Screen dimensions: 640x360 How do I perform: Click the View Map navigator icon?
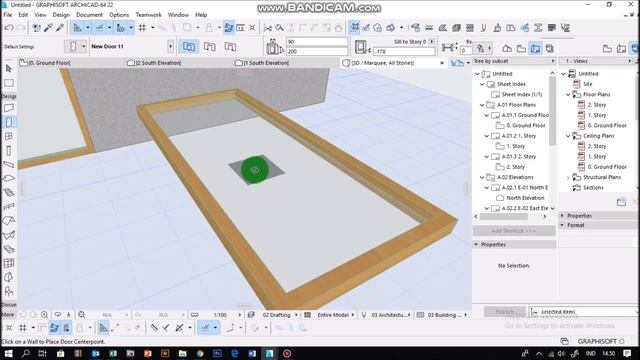[521, 49]
